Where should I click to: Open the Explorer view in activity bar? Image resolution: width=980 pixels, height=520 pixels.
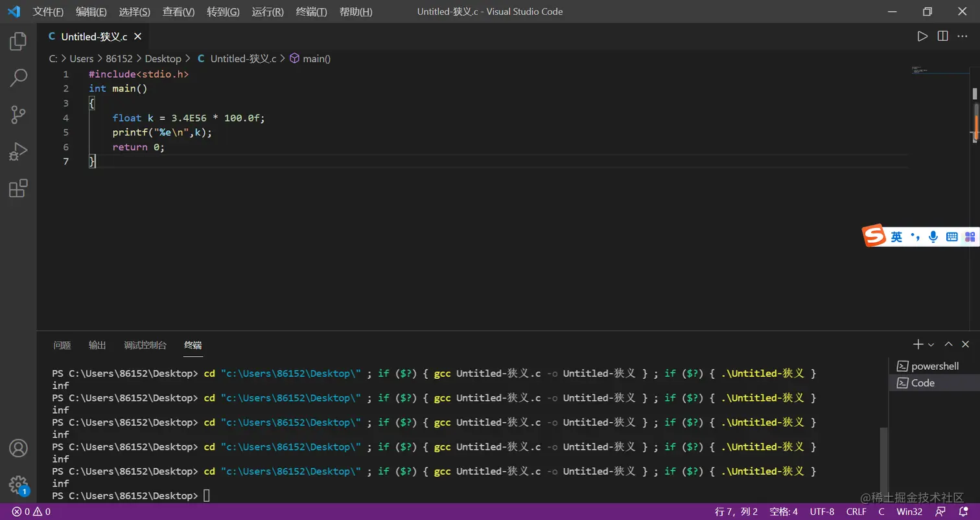point(18,41)
